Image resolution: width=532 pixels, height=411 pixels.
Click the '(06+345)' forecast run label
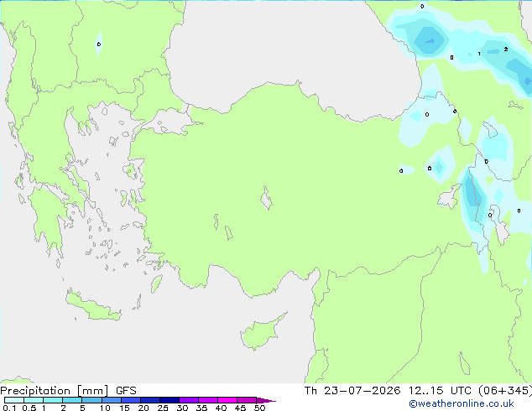click(505, 391)
